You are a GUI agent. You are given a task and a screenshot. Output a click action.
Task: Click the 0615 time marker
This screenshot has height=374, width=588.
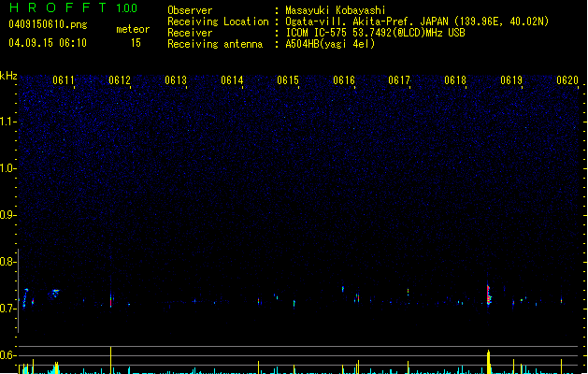click(288, 80)
